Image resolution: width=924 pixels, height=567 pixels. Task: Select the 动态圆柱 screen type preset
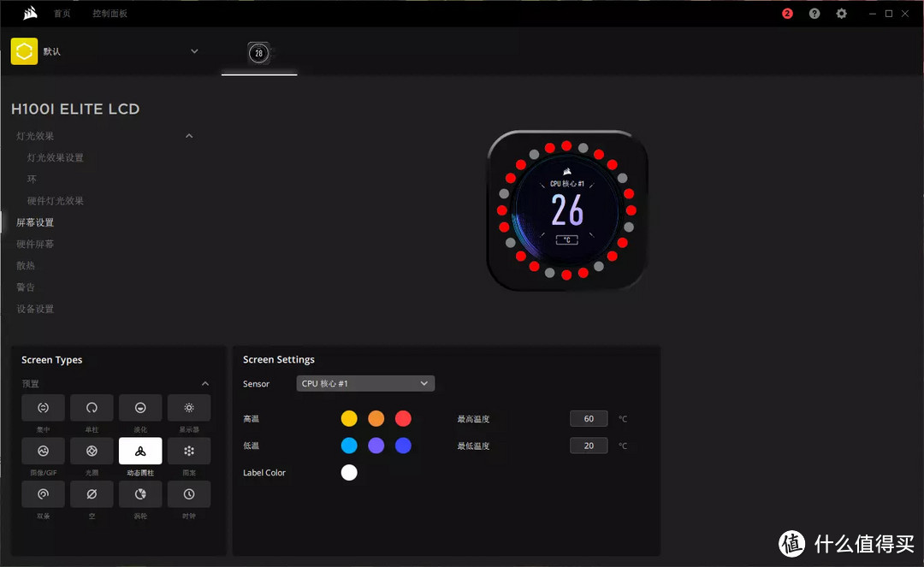(x=140, y=451)
